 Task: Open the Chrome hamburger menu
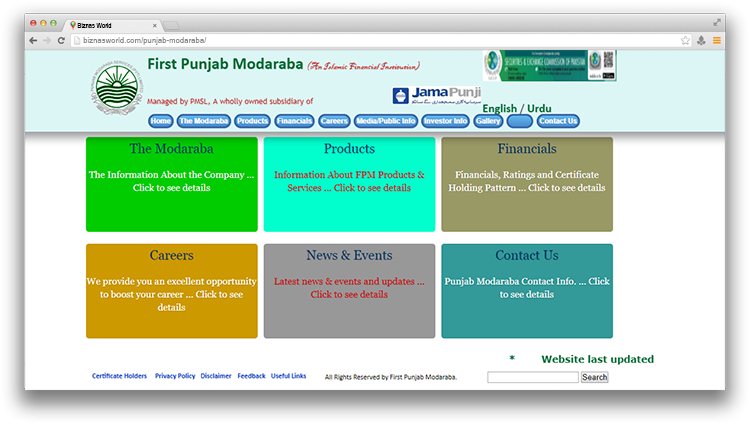click(717, 40)
